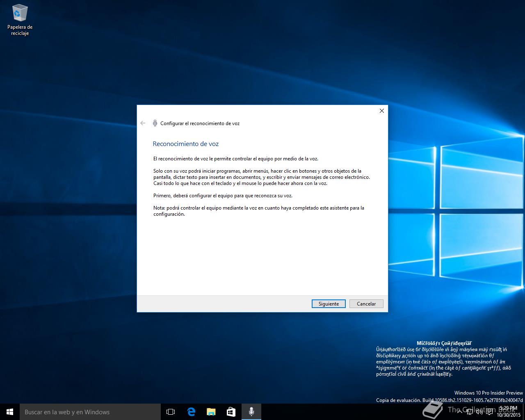Image resolution: width=525 pixels, height=420 pixels.
Task: Click the microphone icon in wizard header
Action: [x=155, y=123]
